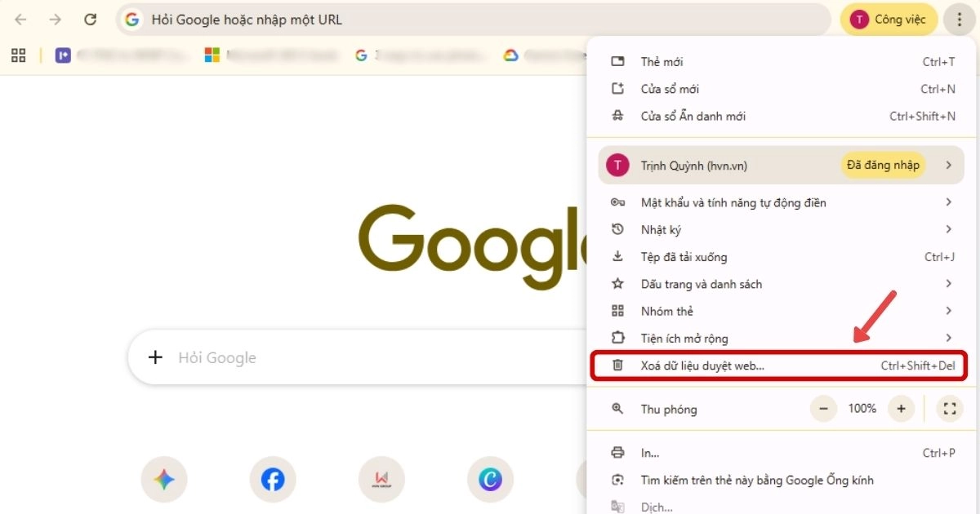This screenshot has width=980, height=514.
Task: Expand "Mật khẩu và tính năng tự động điền" submenu
Action: pyautogui.click(x=782, y=202)
